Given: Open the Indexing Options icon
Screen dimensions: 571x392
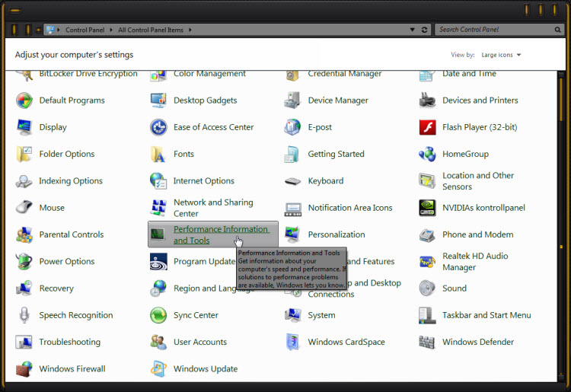Looking at the screenshot, I should tap(24, 181).
